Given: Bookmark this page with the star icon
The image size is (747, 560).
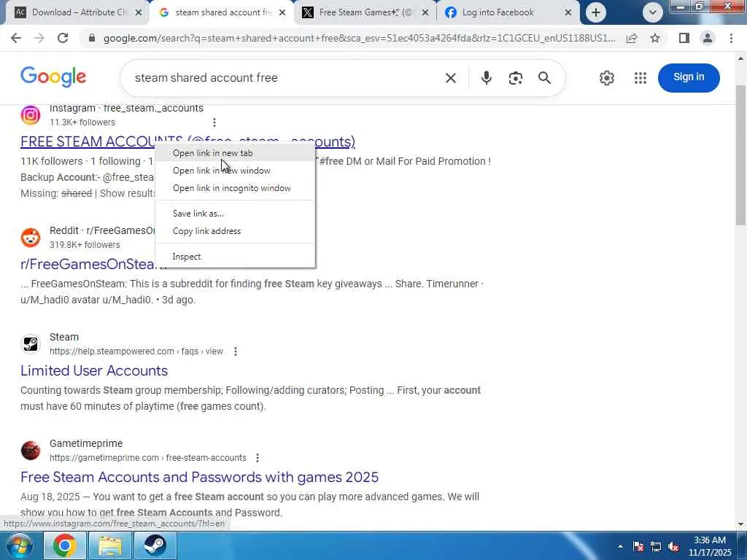Looking at the screenshot, I should [655, 38].
